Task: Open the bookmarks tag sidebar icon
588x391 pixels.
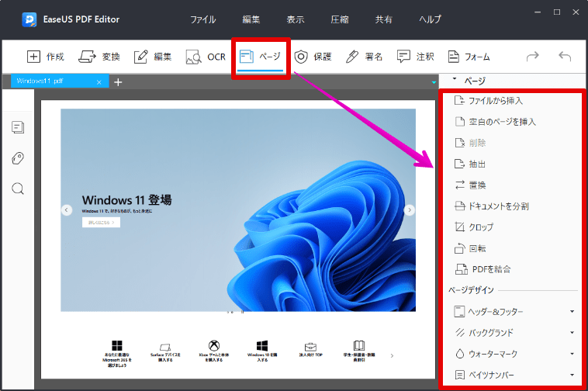Action: coord(18,158)
